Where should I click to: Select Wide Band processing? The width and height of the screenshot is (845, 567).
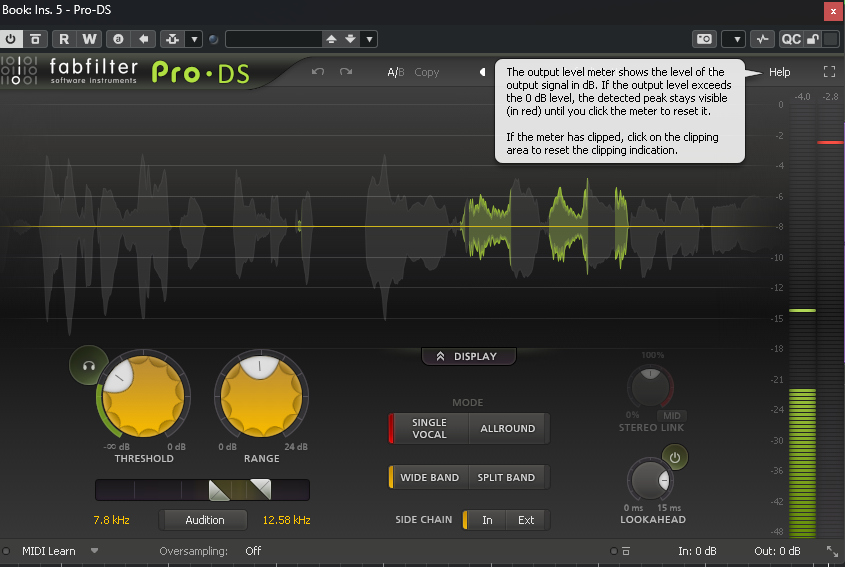tap(429, 478)
